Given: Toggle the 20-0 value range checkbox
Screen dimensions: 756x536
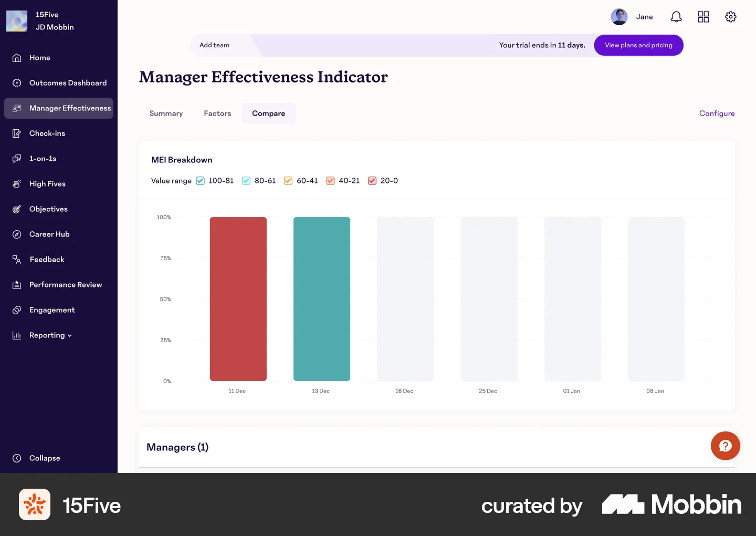Looking at the screenshot, I should [x=372, y=181].
